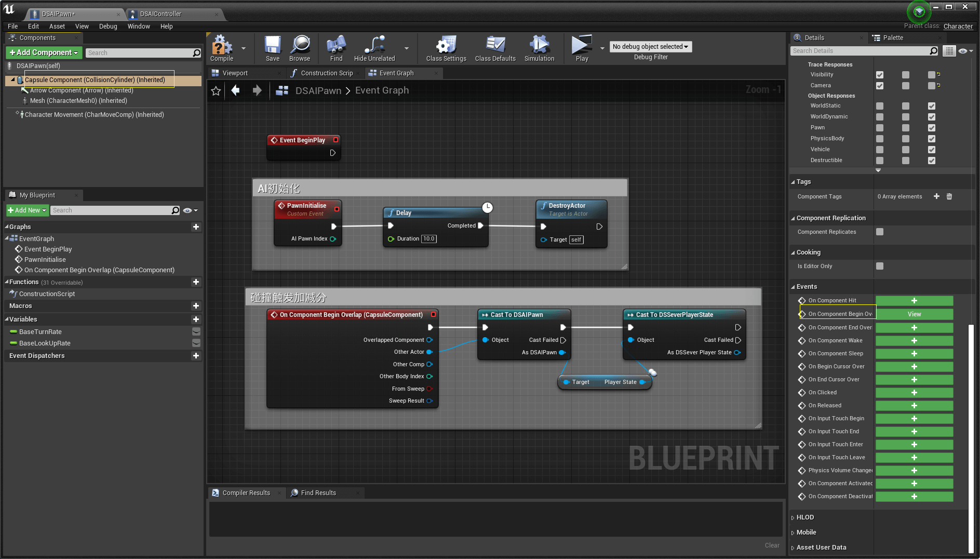Switch to the Construction Script tab
This screenshot has height=559, width=980.
point(327,73)
